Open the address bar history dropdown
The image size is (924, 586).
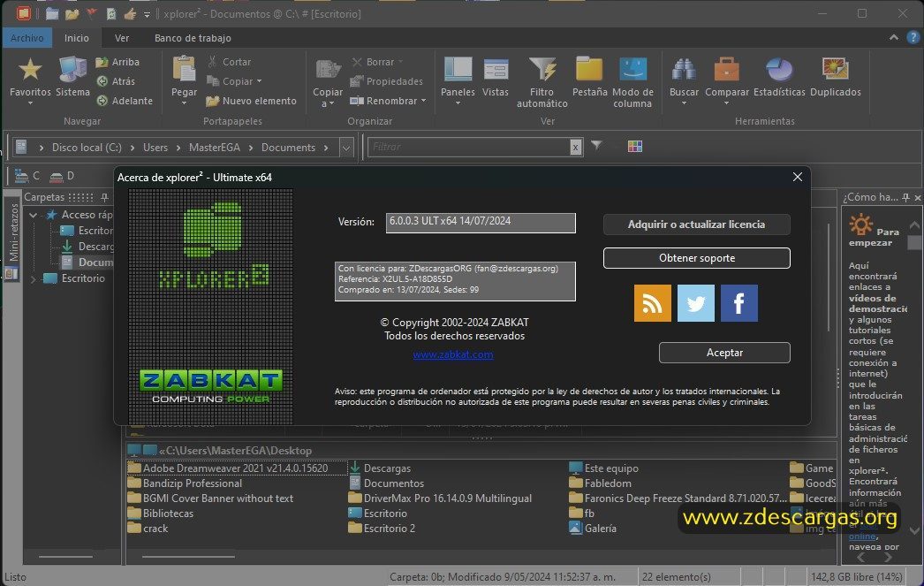coord(346,148)
